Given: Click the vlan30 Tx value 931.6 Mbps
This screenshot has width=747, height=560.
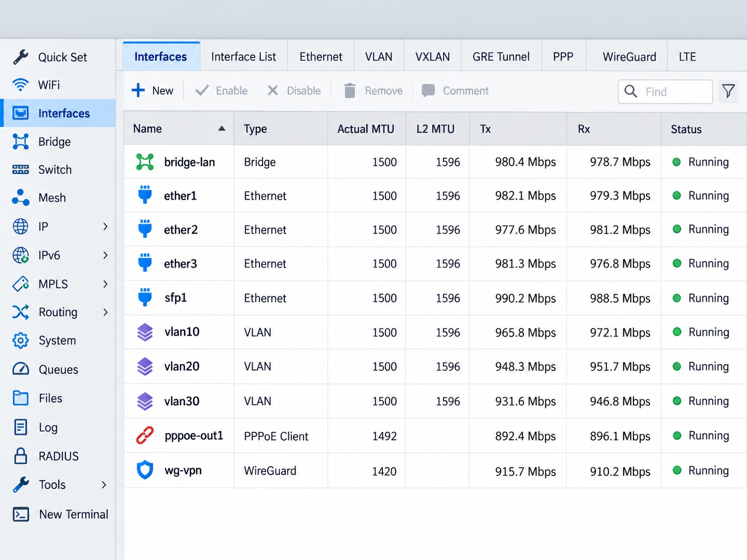Looking at the screenshot, I should [x=526, y=401].
